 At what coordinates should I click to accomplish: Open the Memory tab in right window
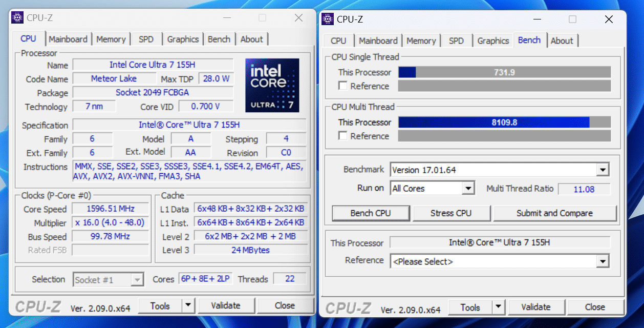(x=421, y=41)
